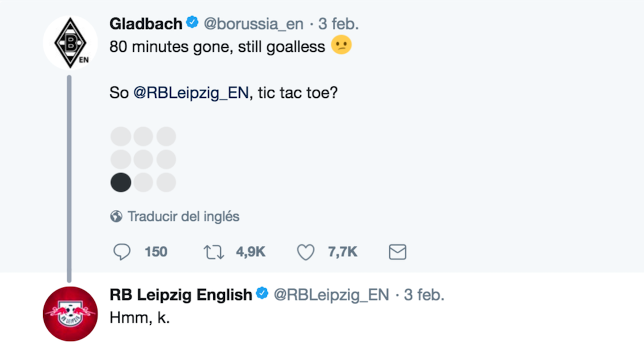Click the 4,9K retweet count
The width and height of the screenshot is (644, 345).
point(251,252)
